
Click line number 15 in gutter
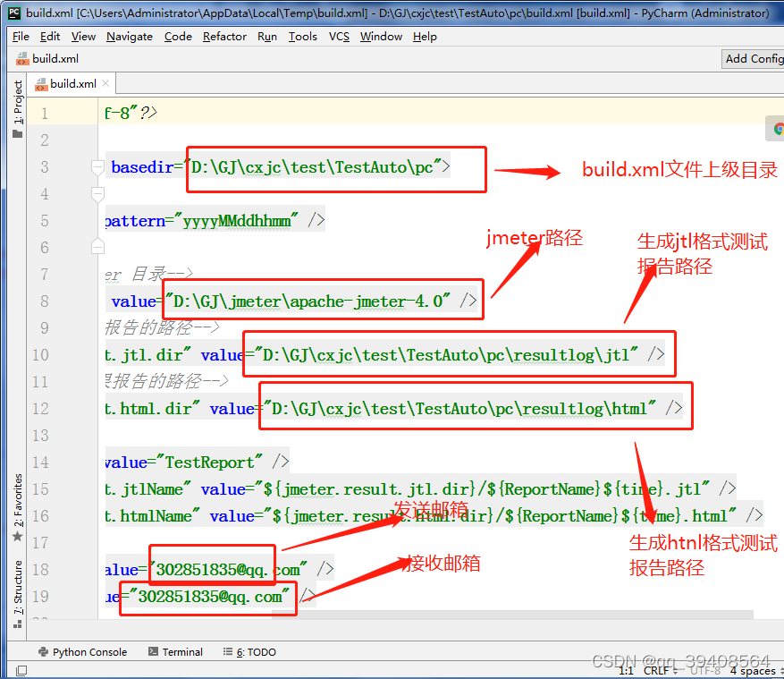(40, 488)
